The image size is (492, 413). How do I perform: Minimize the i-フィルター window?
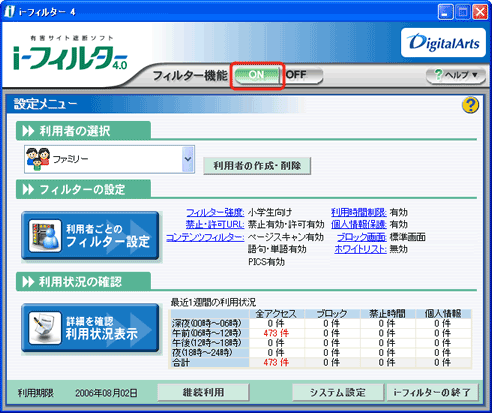point(445,12)
